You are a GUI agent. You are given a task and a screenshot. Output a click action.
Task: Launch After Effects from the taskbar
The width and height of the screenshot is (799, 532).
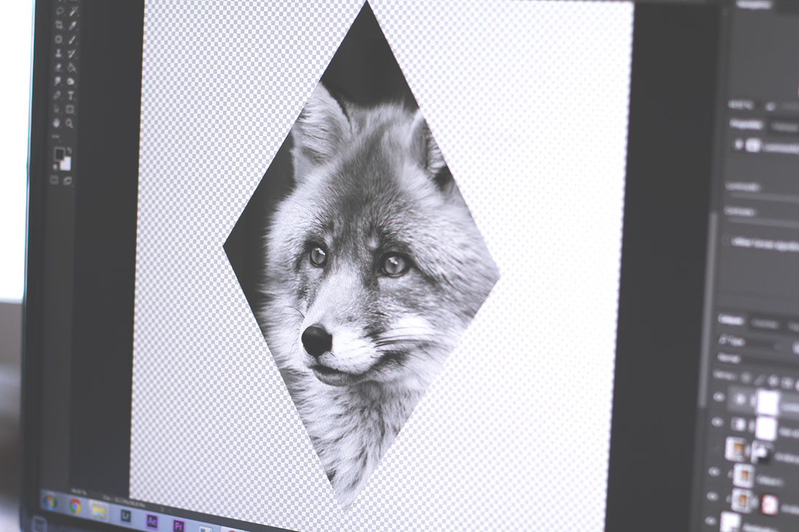151,521
